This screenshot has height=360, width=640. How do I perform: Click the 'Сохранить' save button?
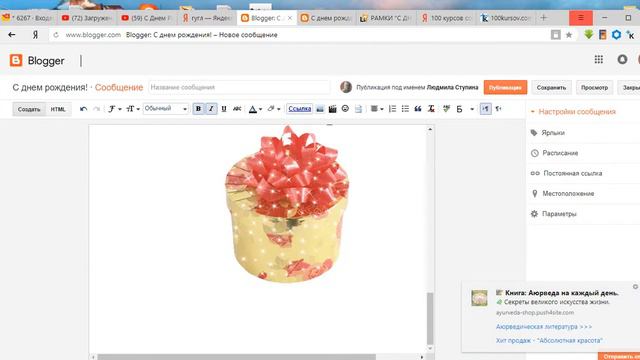click(551, 87)
